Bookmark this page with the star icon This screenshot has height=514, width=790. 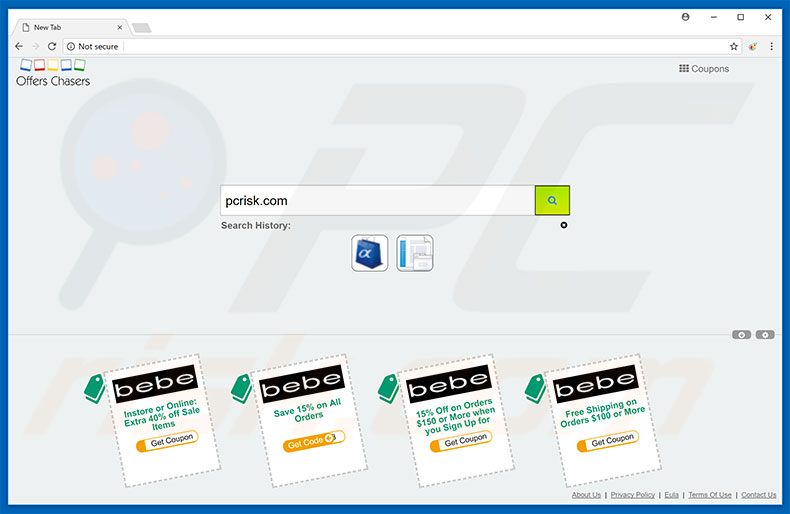click(734, 46)
